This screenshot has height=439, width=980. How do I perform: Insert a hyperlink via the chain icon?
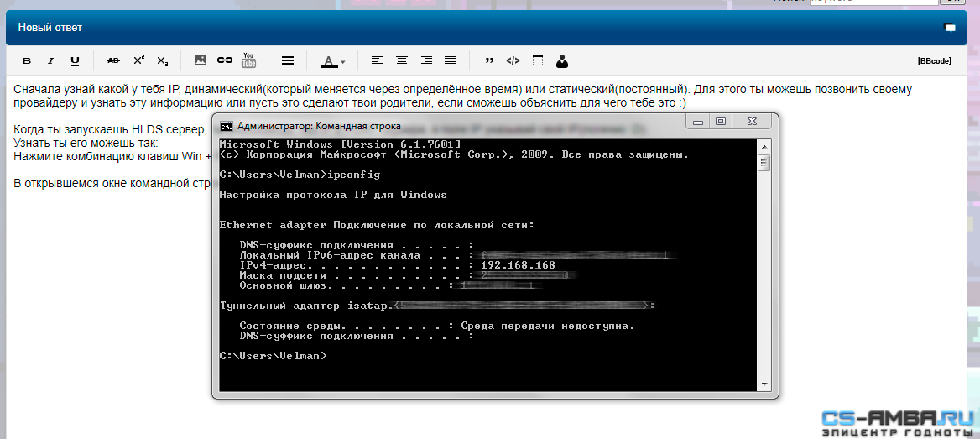(x=224, y=60)
